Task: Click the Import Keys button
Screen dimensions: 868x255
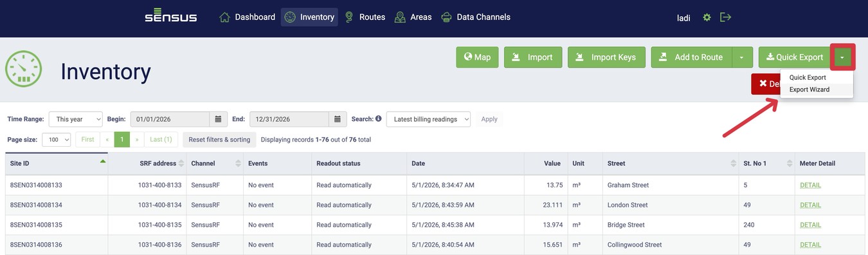Action: (606, 57)
